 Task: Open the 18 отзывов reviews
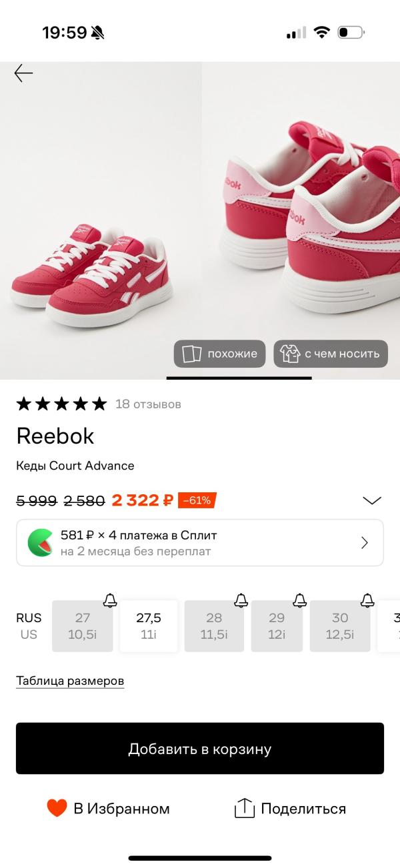[x=148, y=404]
